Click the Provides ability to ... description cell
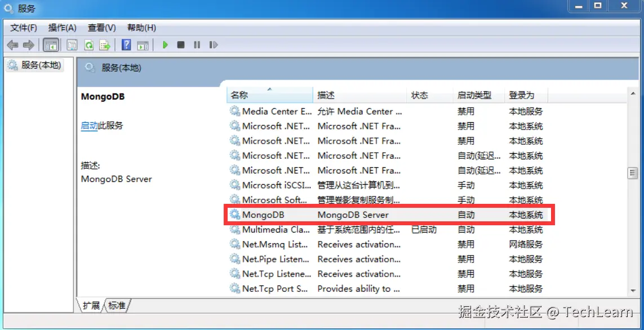The height and width of the screenshot is (330, 644). (x=358, y=288)
